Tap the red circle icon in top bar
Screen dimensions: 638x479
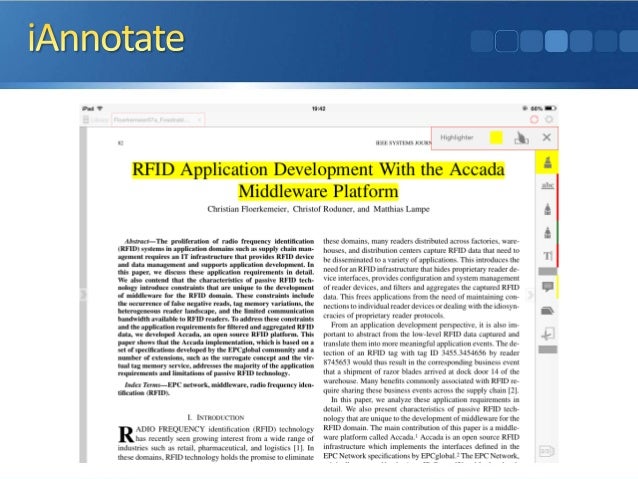coord(534,119)
